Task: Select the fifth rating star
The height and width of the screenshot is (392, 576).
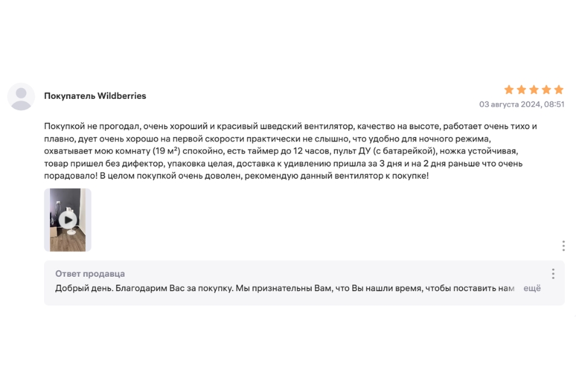Action: click(559, 90)
